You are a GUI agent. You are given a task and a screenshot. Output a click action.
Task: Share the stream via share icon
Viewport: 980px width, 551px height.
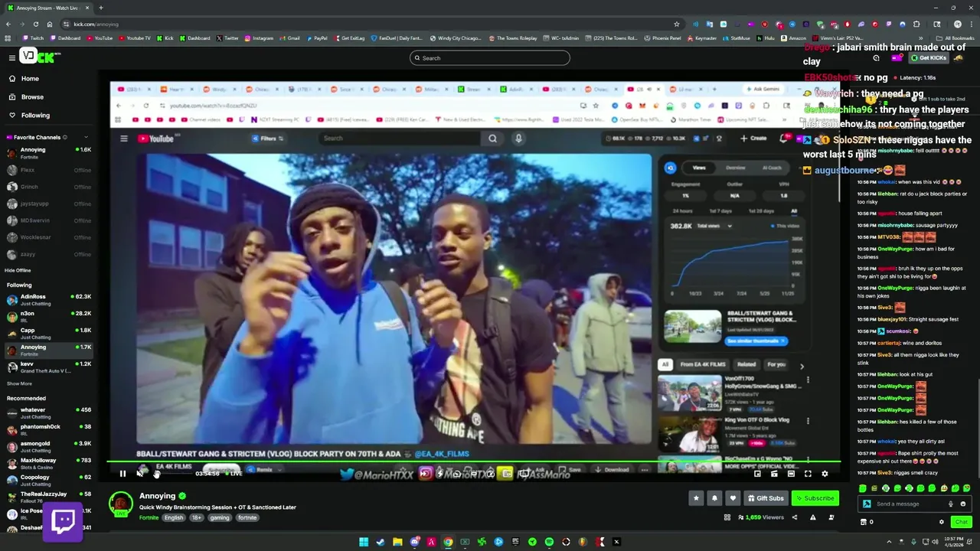click(x=794, y=517)
